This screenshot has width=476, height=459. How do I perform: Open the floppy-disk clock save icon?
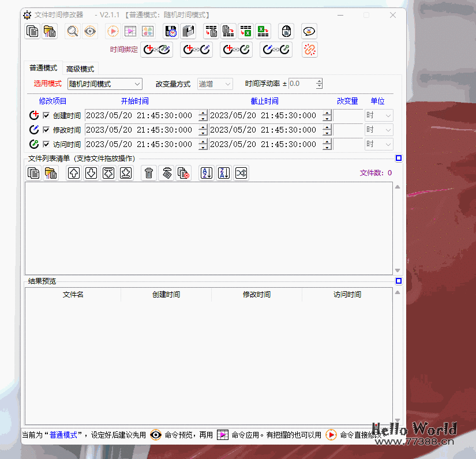[x=170, y=31]
